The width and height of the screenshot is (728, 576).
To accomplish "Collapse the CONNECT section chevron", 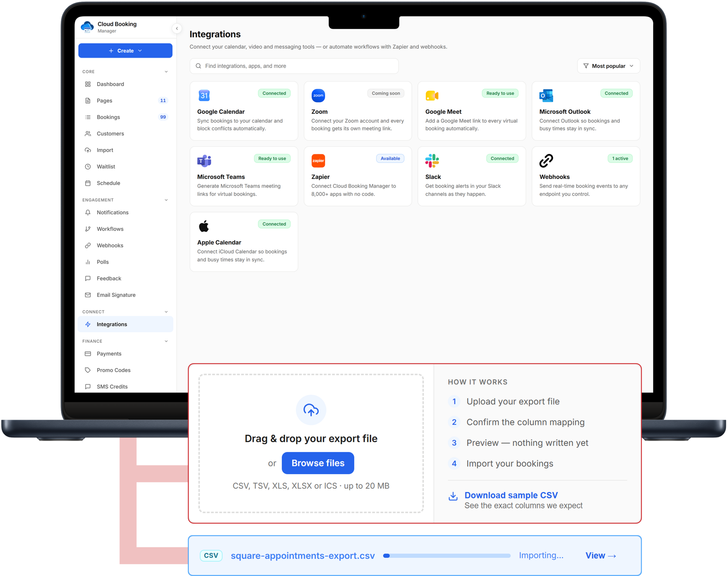I will coord(166,312).
